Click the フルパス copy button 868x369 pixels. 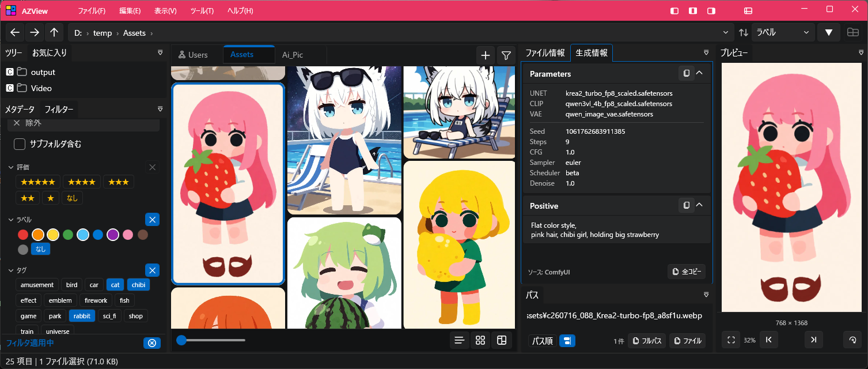(647, 341)
